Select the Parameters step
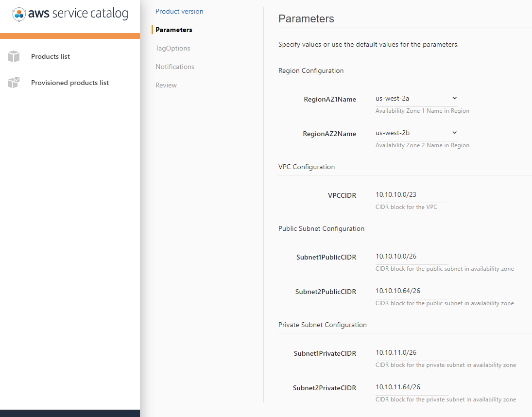This screenshot has width=532, height=417. (x=174, y=30)
